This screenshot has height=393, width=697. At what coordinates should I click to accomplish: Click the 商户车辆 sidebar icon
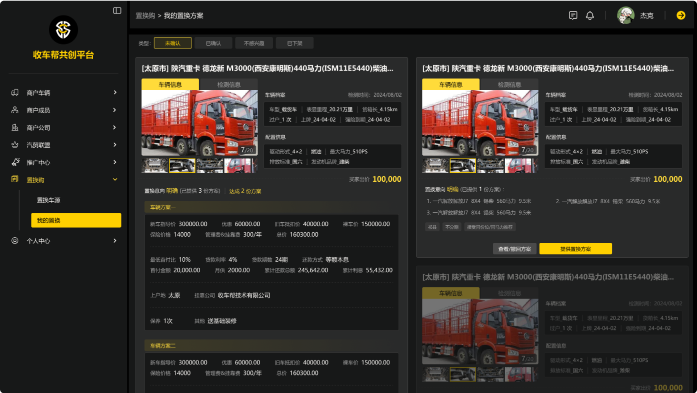tap(15, 92)
